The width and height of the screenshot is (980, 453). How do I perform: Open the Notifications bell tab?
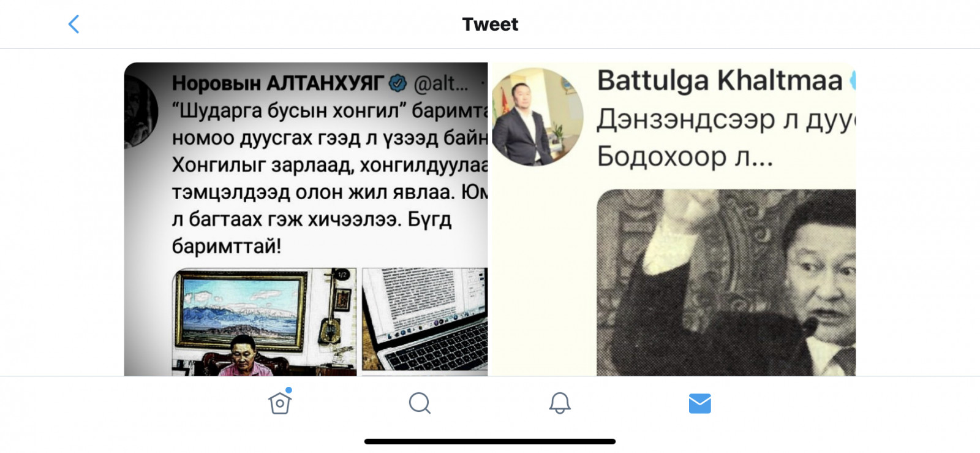[x=560, y=403]
